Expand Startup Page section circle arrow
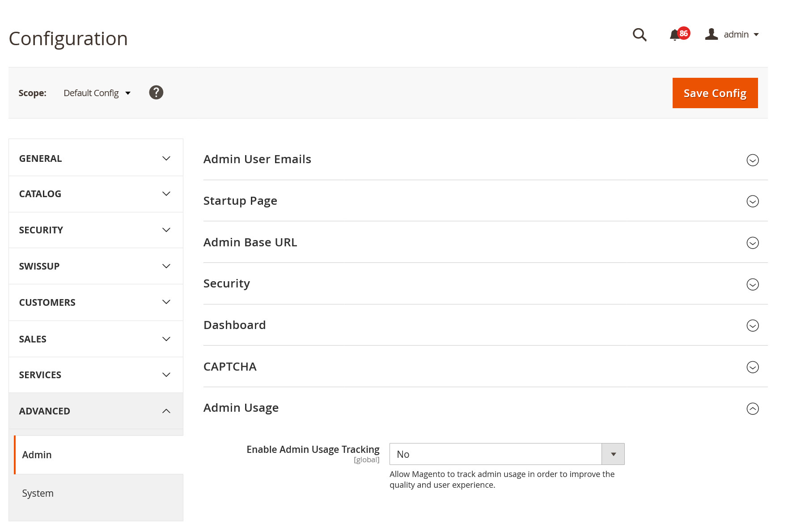The image size is (788, 532). pos(753,201)
